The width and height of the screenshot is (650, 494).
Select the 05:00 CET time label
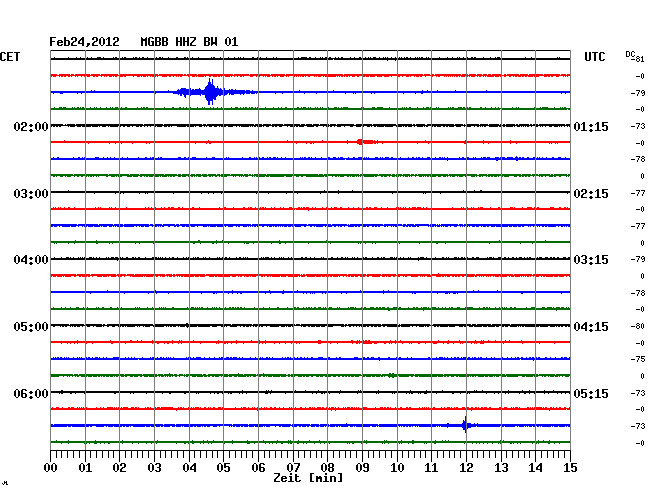(x=31, y=327)
